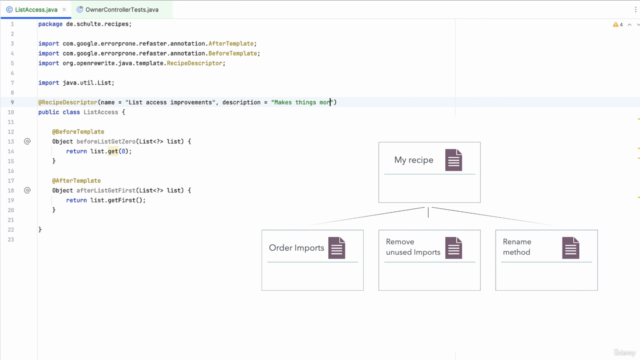Click the RecipeDescriptor import statement
This screenshot has height=360, width=640.
point(132,63)
